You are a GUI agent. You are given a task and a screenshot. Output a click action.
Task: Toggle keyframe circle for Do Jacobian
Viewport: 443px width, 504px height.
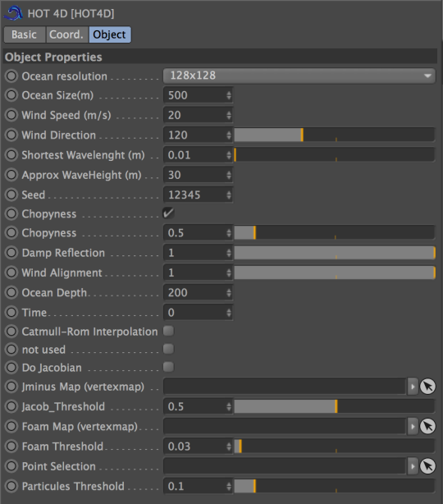pyautogui.click(x=11, y=368)
